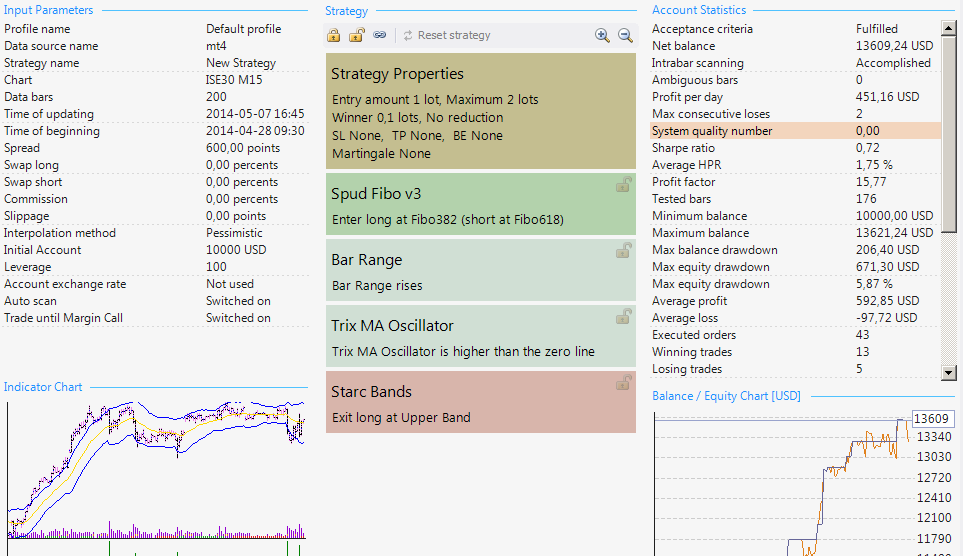Click the Account Statistics scrollbar up arrow

[949, 28]
